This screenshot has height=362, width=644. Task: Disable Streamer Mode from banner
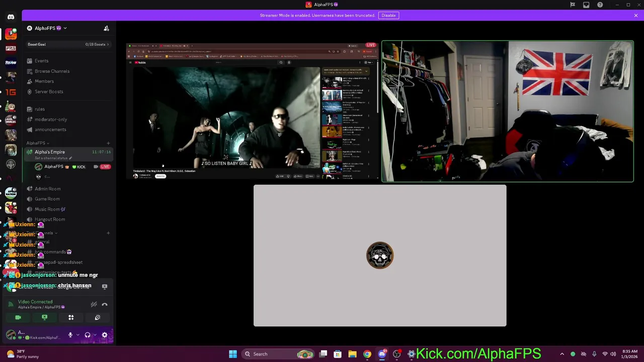388,15
